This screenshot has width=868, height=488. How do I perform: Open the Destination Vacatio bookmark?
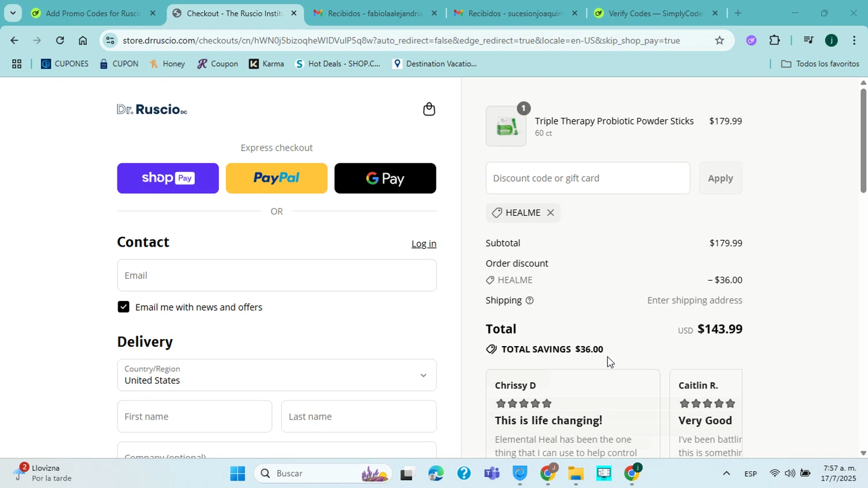(x=435, y=64)
